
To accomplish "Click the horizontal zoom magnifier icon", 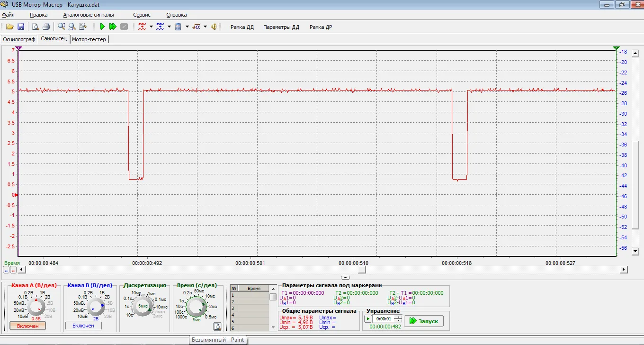I will (x=72, y=27).
